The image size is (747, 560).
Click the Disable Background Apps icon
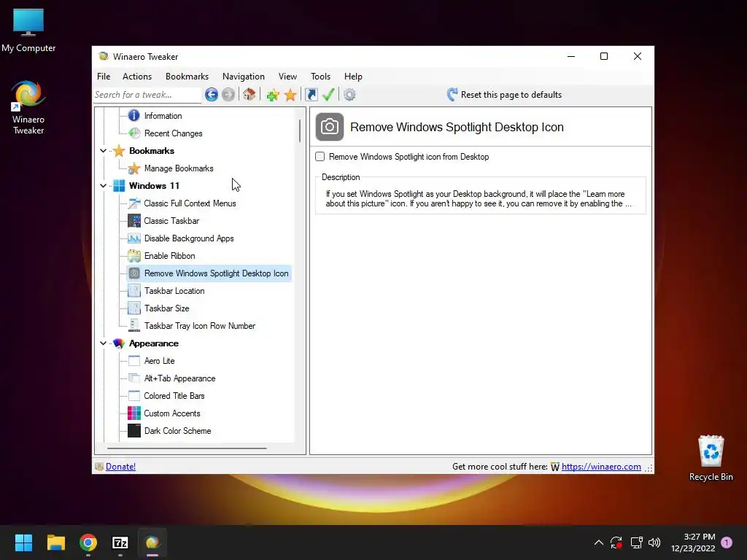click(134, 238)
